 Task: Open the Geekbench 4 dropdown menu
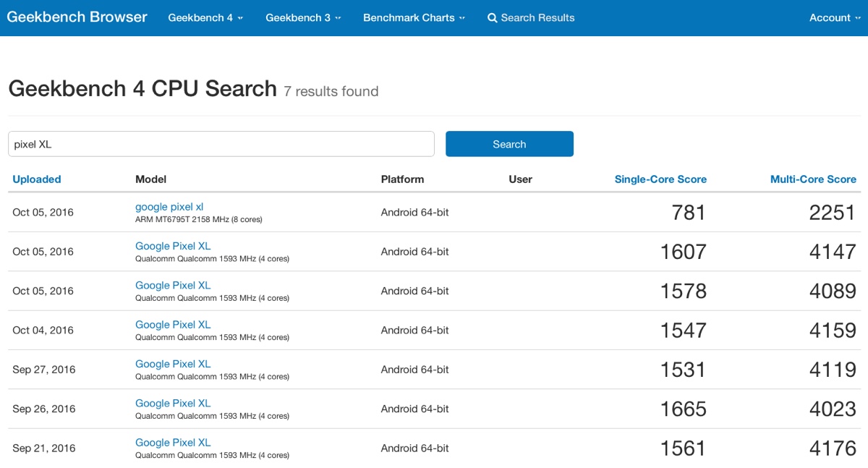coord(205,18)
